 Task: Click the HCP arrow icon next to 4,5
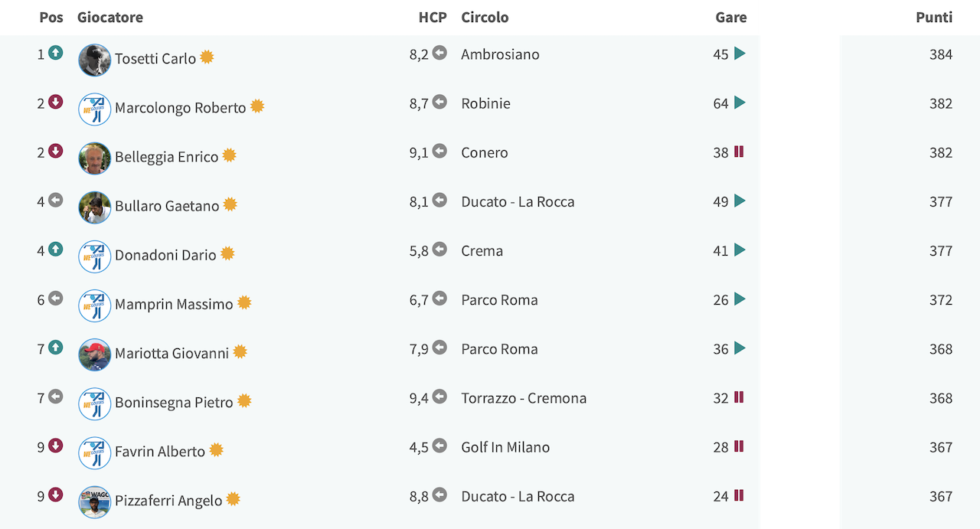coord(439,446)
